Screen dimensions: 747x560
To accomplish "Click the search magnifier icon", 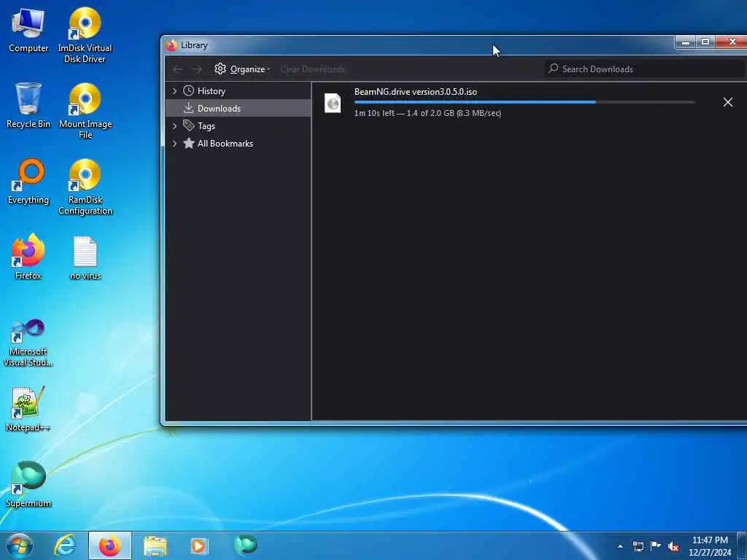I will coord(553,69).
